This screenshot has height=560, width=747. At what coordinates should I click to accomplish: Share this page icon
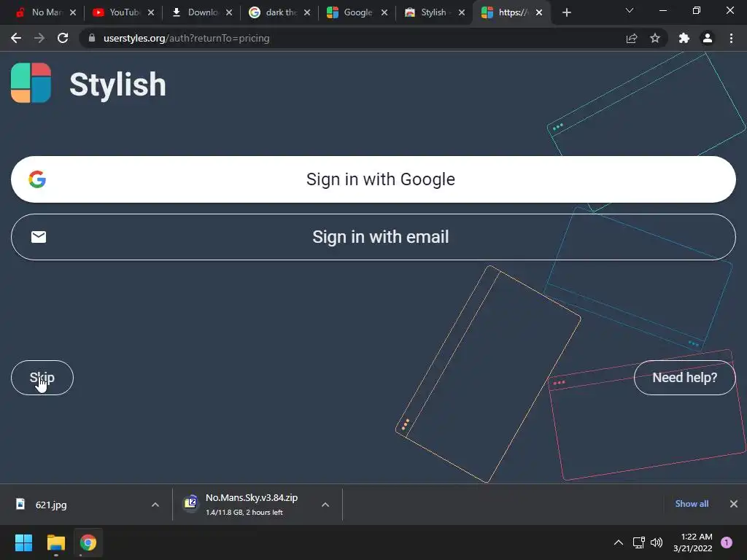[x=632, y=38]
